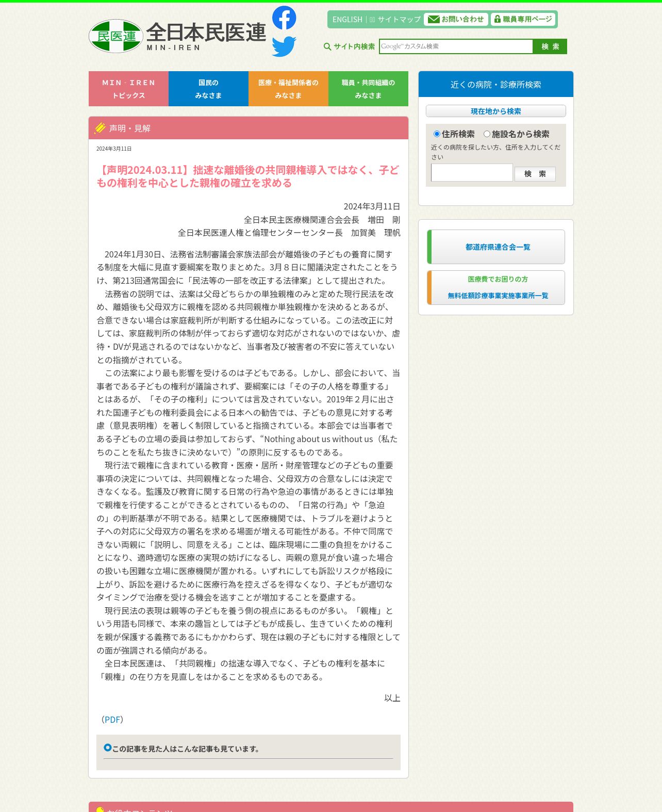The image size is (662, 812).
Task: Open the MIN-IREN トピックス tab
Action: tap(128, 89)
